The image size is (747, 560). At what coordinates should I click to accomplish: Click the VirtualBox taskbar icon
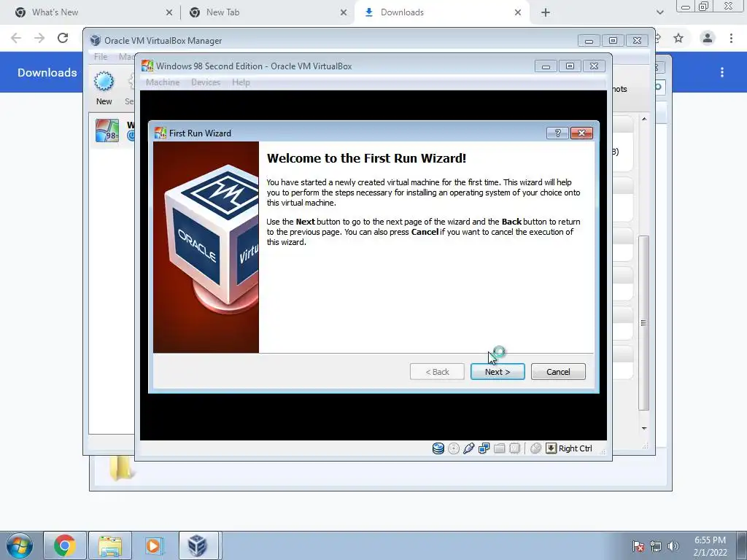click(197, 545)
